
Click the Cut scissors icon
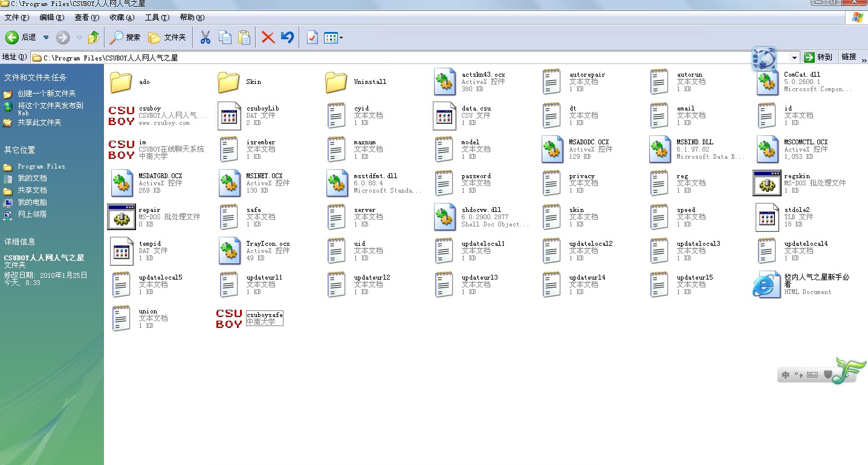click(206, 37)
